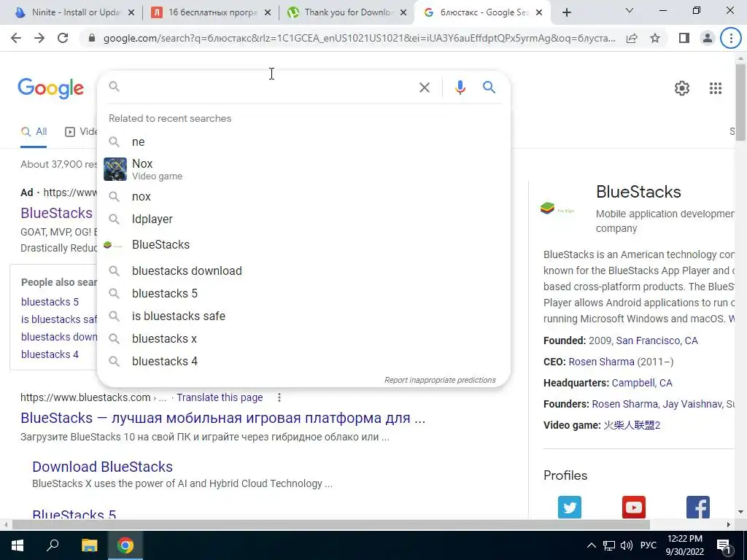This screenshot has width=747, height=560.
Task: Open a new browser tab
Action: pos(566,12)
